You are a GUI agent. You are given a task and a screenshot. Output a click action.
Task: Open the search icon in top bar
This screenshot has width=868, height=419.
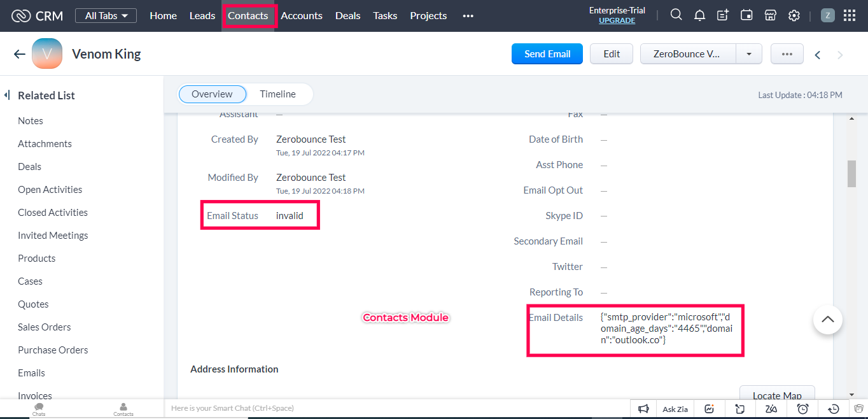pos(676,15)
